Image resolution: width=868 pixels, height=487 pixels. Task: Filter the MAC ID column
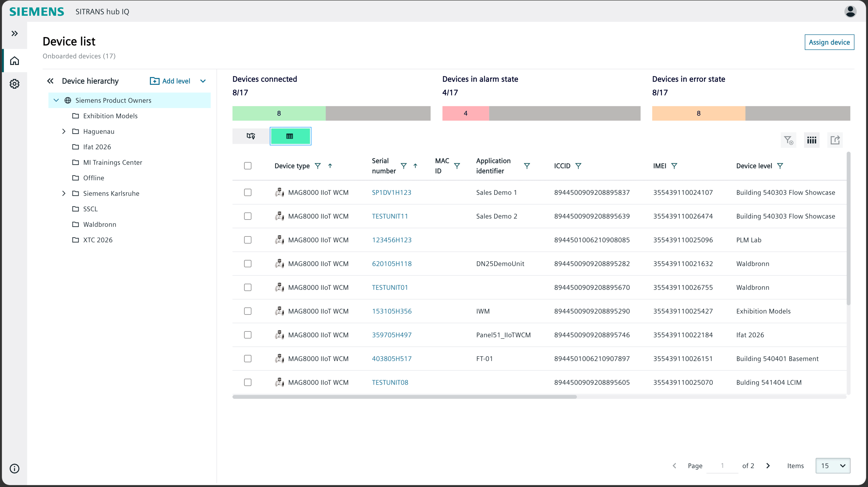tap(457, 166)
